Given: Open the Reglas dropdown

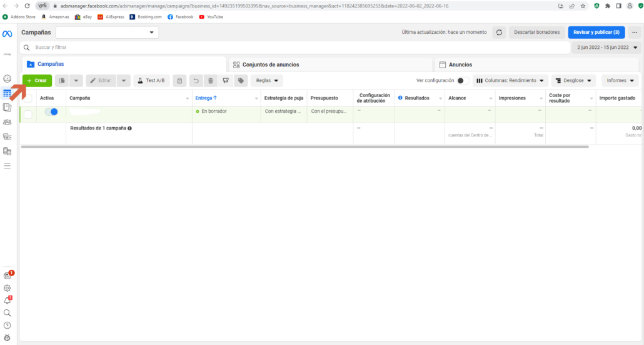Looking at the screenshot, I should 267,81.
